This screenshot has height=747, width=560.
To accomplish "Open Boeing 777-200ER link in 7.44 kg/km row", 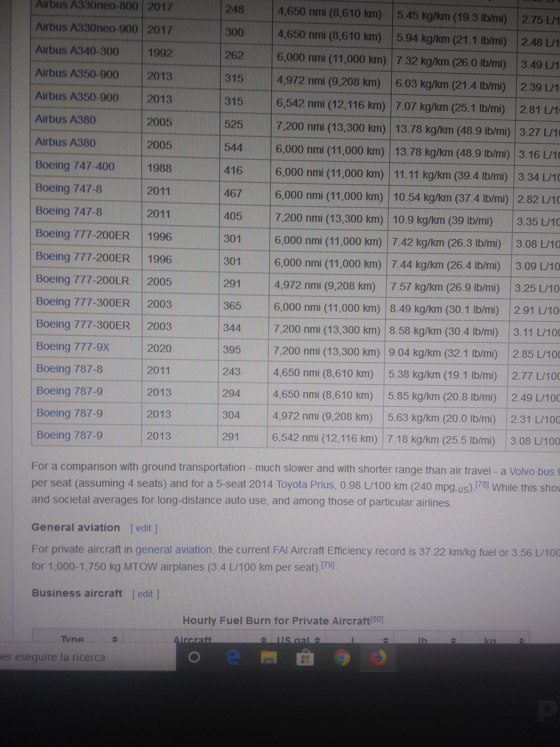I will point(83,257).
